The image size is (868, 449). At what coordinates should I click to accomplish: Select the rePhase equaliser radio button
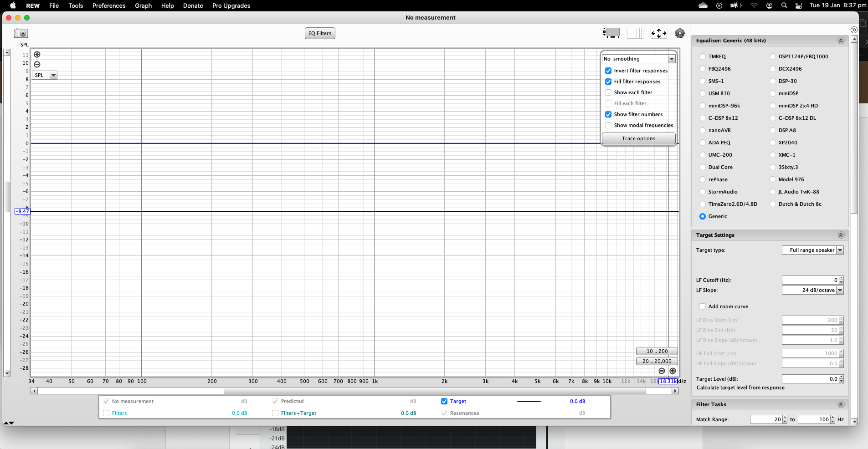coord(703,179)
